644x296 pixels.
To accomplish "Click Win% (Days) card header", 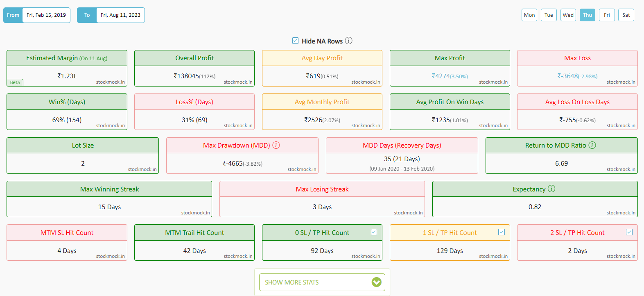I will tap(67, 102).
